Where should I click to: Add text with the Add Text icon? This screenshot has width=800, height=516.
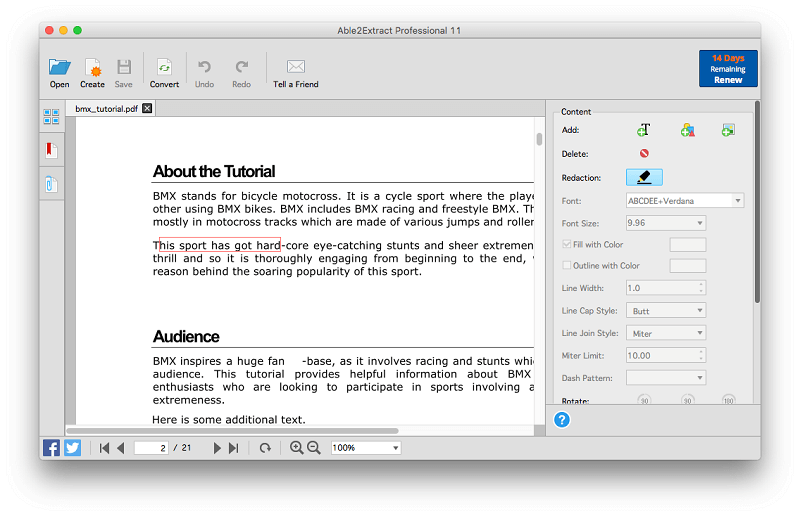(x=644, y=130)
